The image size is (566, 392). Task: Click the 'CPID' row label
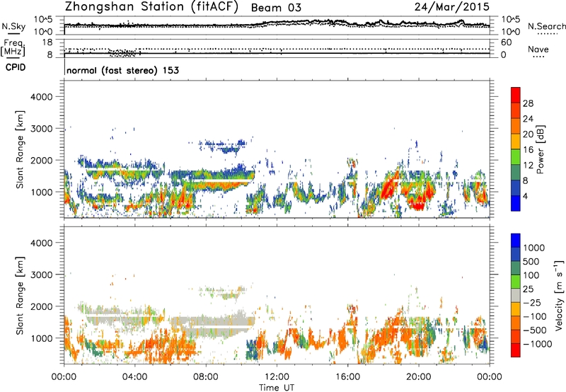(16, 67)
